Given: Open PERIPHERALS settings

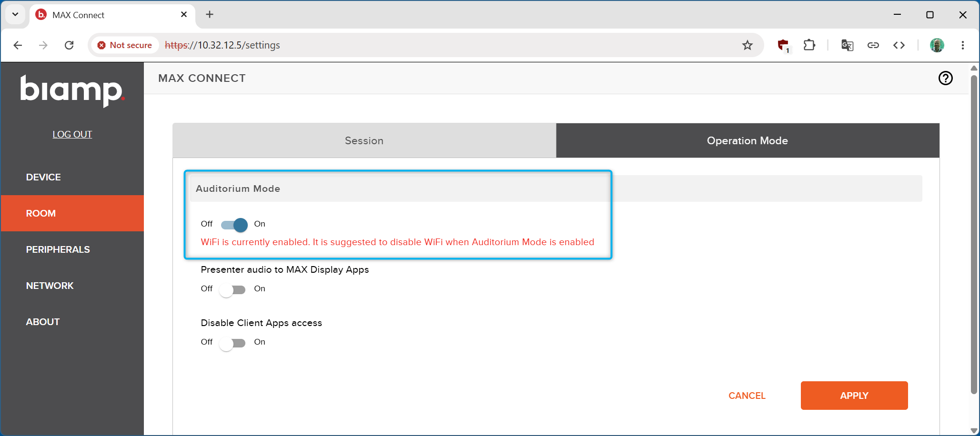Looking at the screenshot, I should point(72,249).
